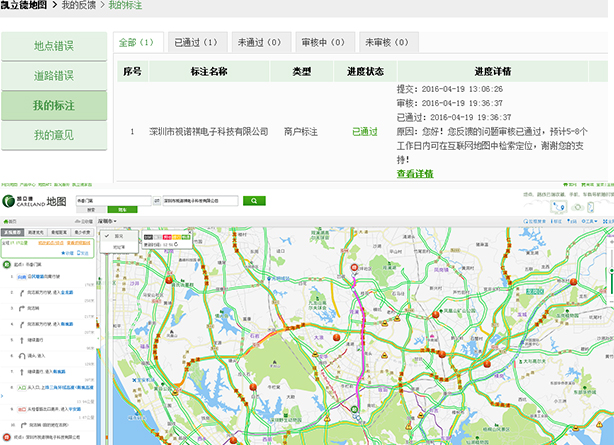This screenshot has height=445, width=614.
Task: Select the second route strategy tab
Action: click(x=36, y=232)
